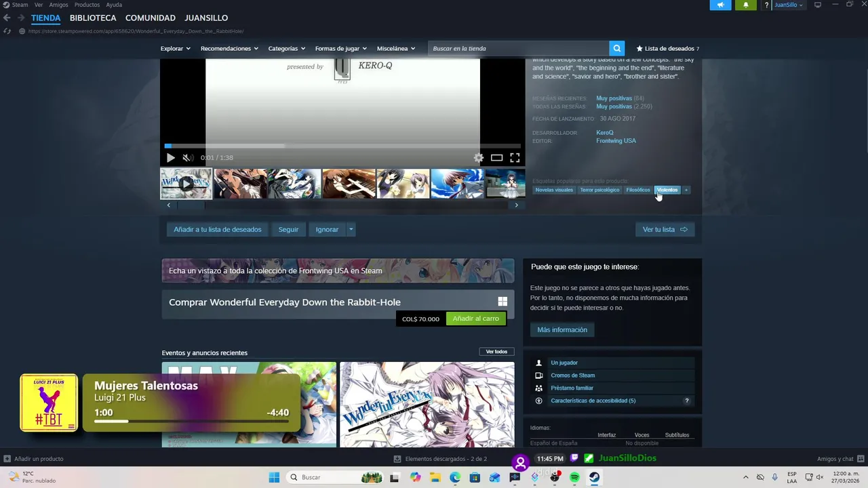Go back with the left arrow

click(7, 18)
